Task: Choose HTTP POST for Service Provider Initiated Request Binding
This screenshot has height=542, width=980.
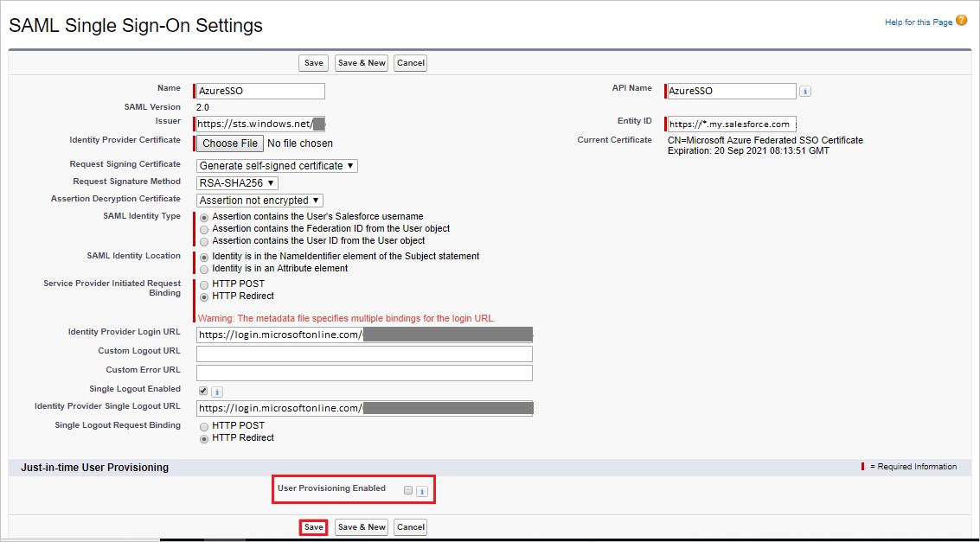Action: pos(202,284)
